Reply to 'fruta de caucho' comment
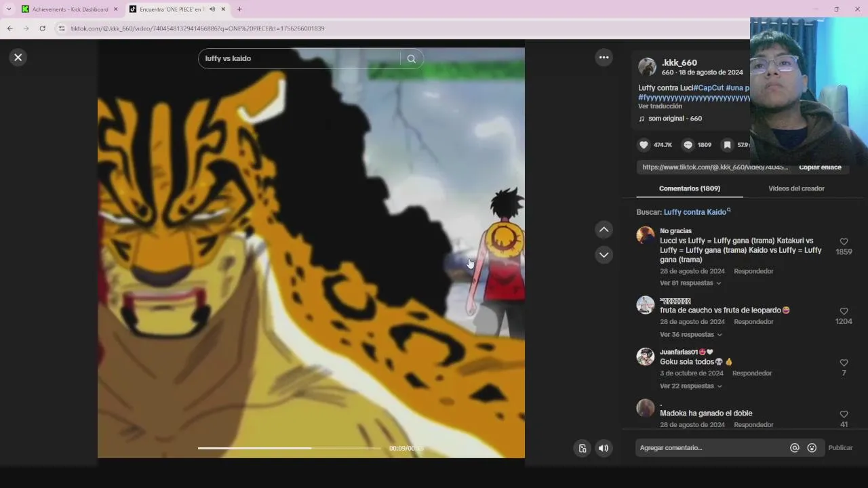This screenshot has height=488, width=868. click(x=753, y=322)
